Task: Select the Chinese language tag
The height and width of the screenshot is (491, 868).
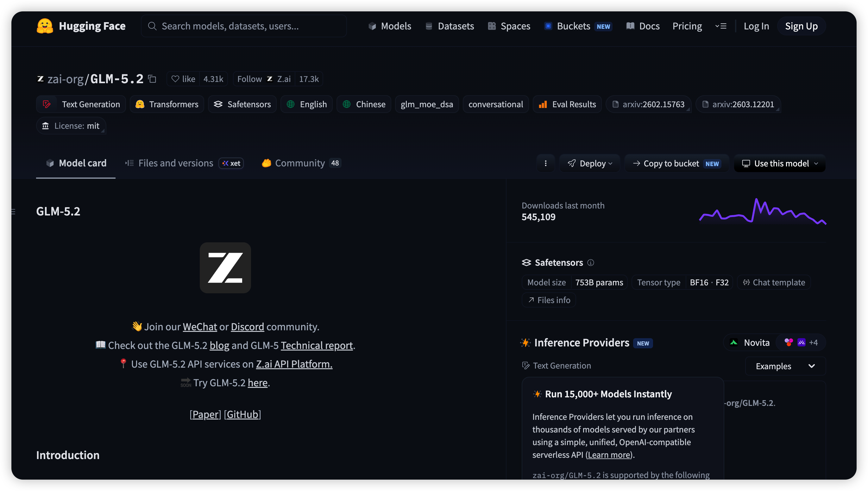Action: click(x=364, y=104)
